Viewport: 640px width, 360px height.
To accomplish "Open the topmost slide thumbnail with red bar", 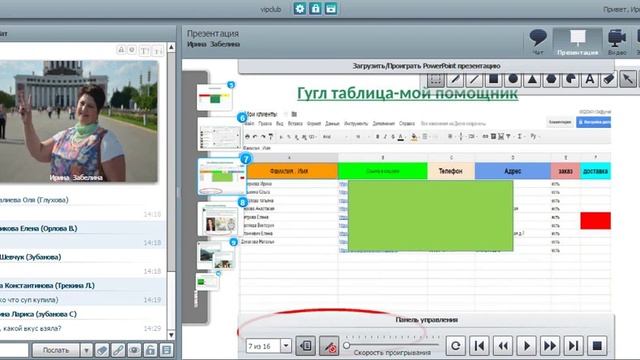I will [x=215, y=97].
